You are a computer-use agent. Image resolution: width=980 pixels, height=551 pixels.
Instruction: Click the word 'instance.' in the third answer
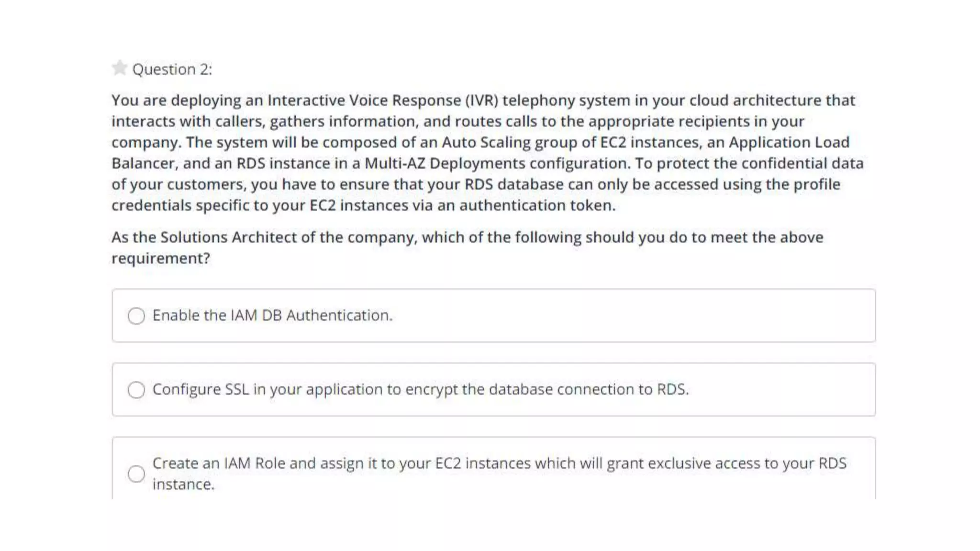[183, 485]
